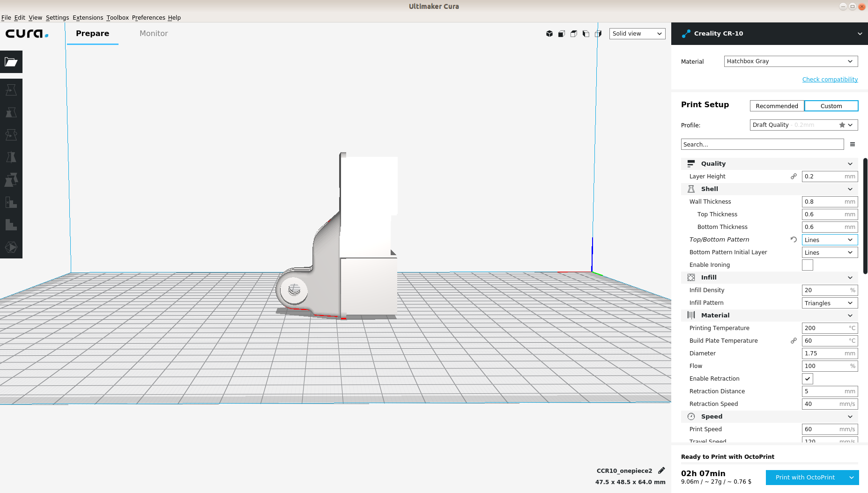Switch Print Setup to Recommended mode

(777, 106)
